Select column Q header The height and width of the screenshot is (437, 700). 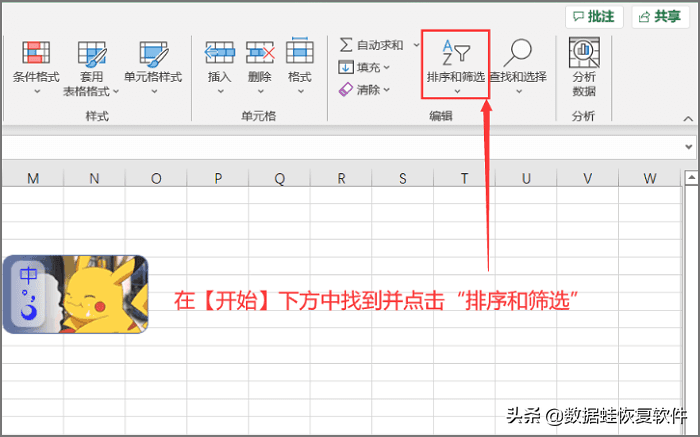tap(279, 179)
